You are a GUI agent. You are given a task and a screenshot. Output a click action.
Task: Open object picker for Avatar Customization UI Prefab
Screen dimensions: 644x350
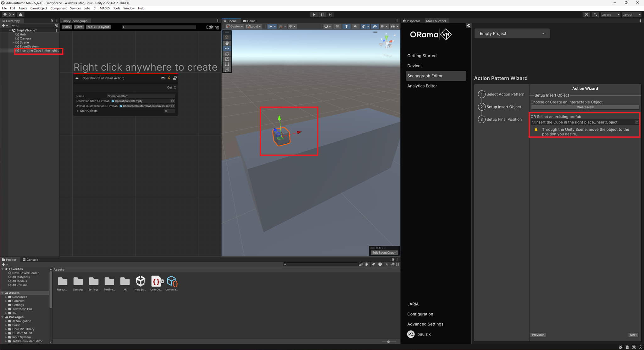tap(173, 106)
